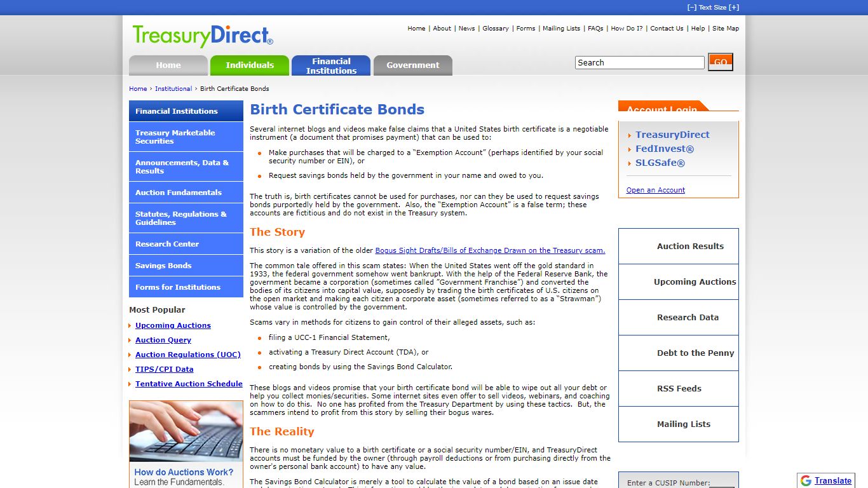Image resolution: width=868 pixels, height=488 pixels.
Task: Open Auction Regulations (UOC) link
Action: [188, 355]
